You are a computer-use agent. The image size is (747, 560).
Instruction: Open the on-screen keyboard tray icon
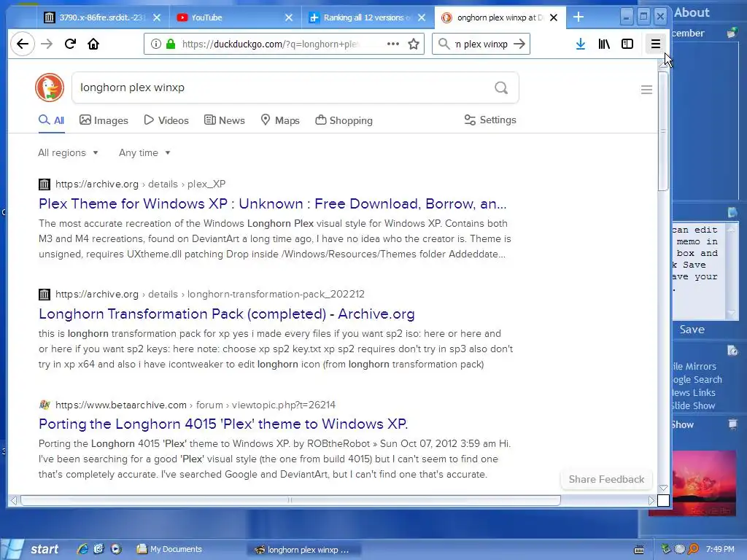[x=639, y=550]
